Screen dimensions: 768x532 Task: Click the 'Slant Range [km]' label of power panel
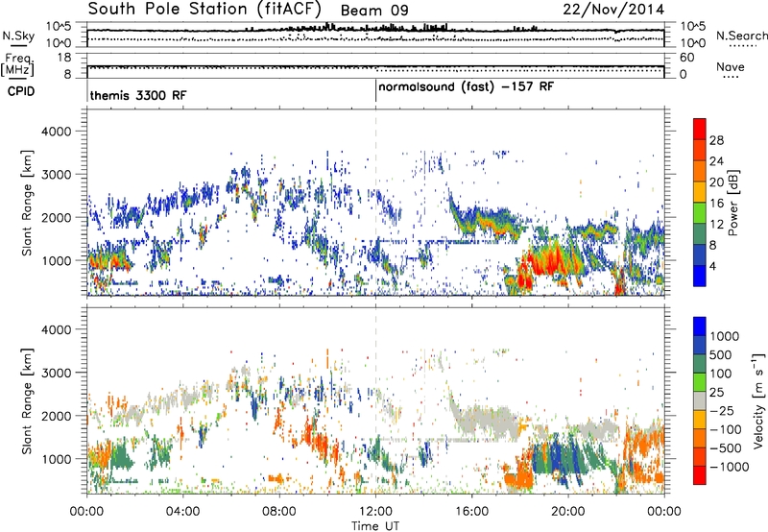(x=27, y=203)
